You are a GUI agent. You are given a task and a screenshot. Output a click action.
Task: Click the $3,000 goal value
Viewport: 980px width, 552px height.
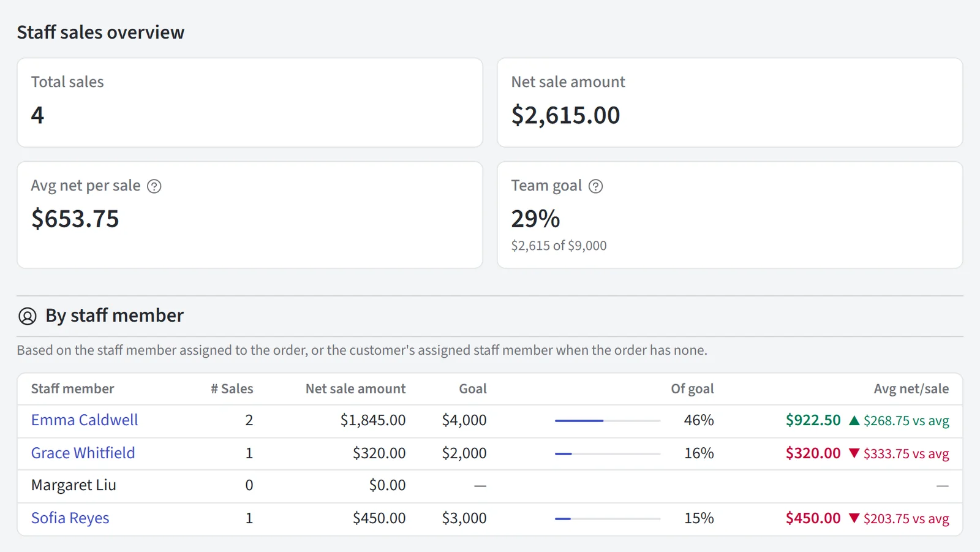tap(464, 518)
